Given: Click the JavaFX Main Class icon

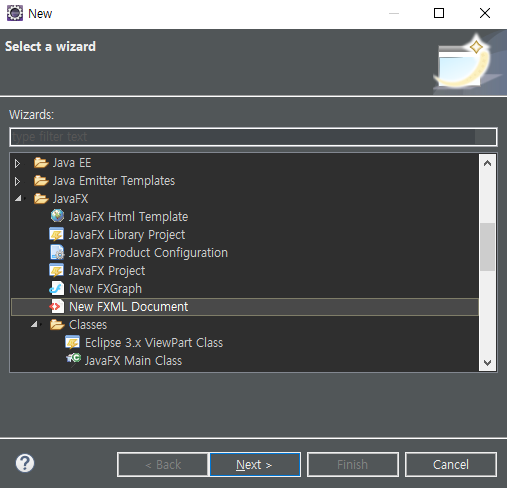Looking at the screenshot, I should click(x=74, y=360).
